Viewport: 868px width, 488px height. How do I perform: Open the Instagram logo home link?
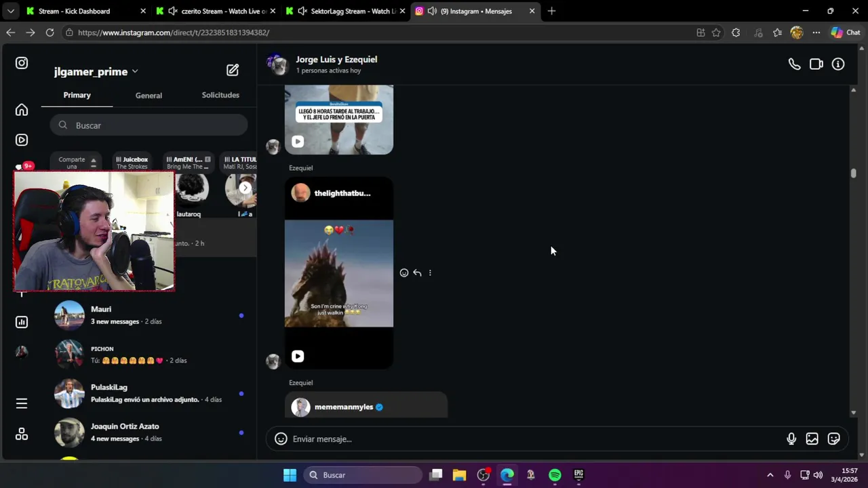pyautogui.click(x=22, y=63)
